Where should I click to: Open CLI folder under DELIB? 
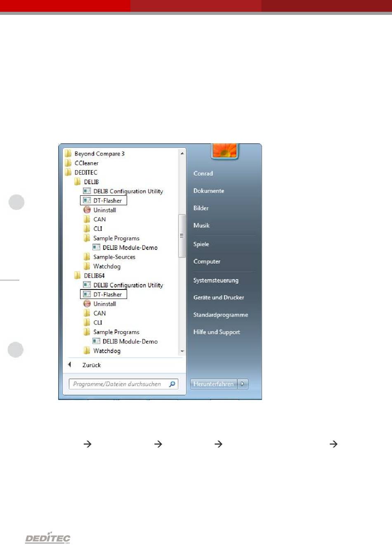tap(93, 229)
